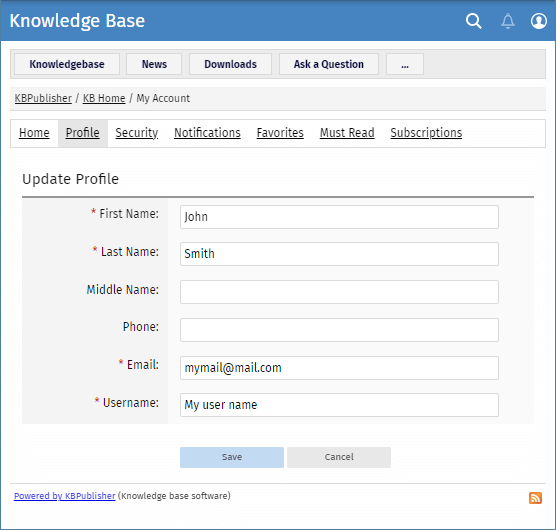Open the Knowledgebase menu button
The image size is (556, 530).
67,64
